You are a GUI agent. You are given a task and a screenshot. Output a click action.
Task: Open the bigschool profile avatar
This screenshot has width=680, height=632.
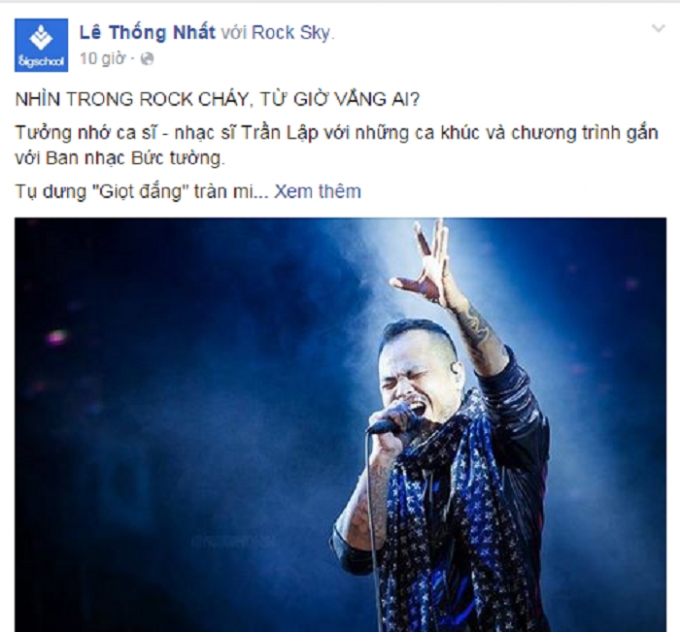pos(41,45)
